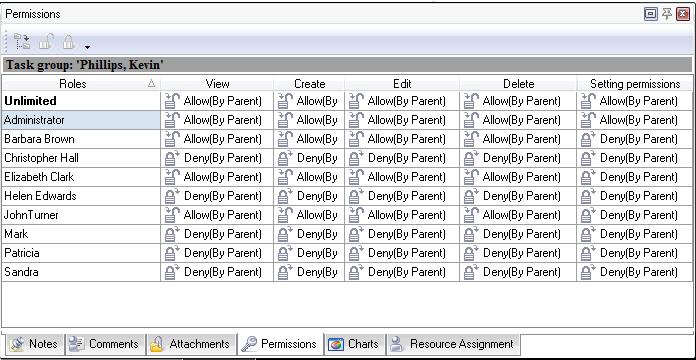The height and width of the screenshot is (360, 696).
Task: Click Christopher Hall's View deny lock icon
Action: (172, 158)
